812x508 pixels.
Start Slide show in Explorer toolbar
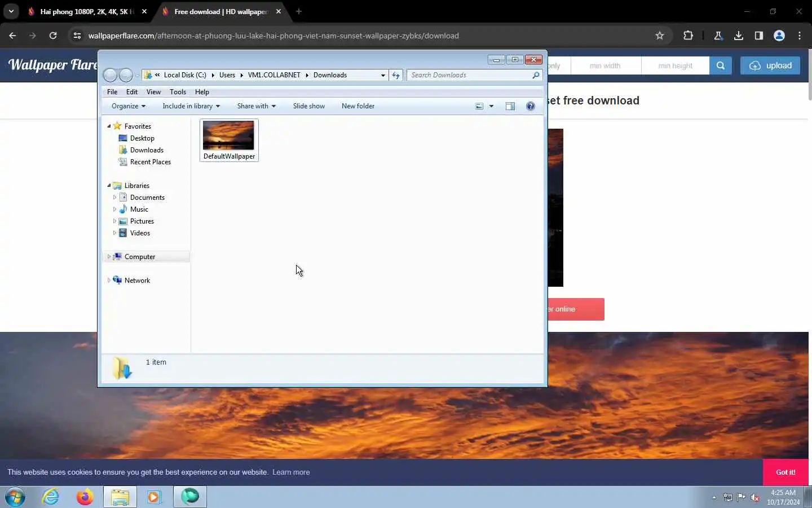[308, 106]
